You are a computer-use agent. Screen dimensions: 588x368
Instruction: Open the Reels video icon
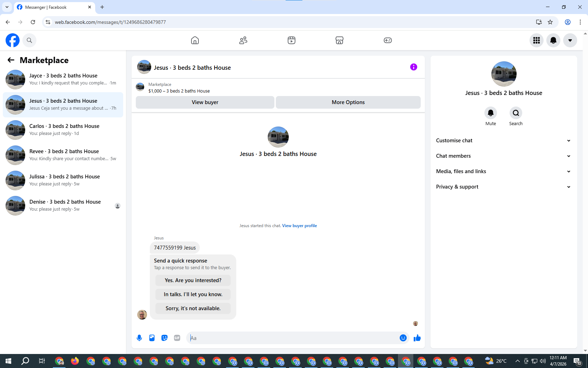(x=292, y=40)
